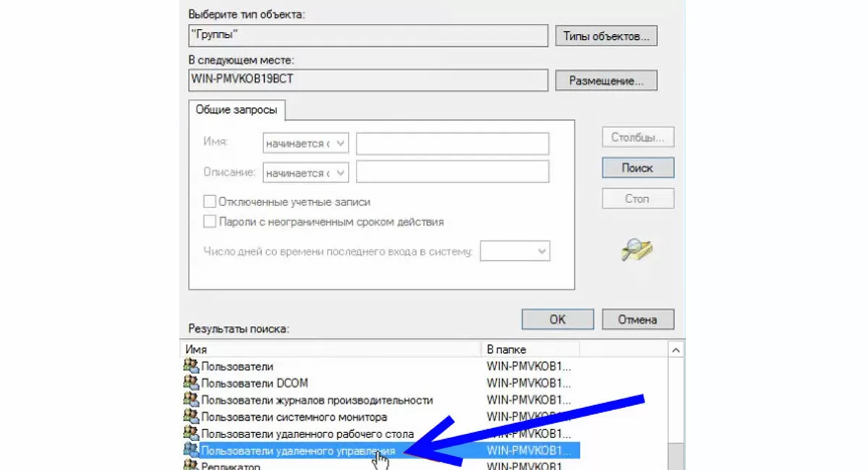Select the Общие запросы tab
This screenshot has height=470, width=868.
pos(237,109)
